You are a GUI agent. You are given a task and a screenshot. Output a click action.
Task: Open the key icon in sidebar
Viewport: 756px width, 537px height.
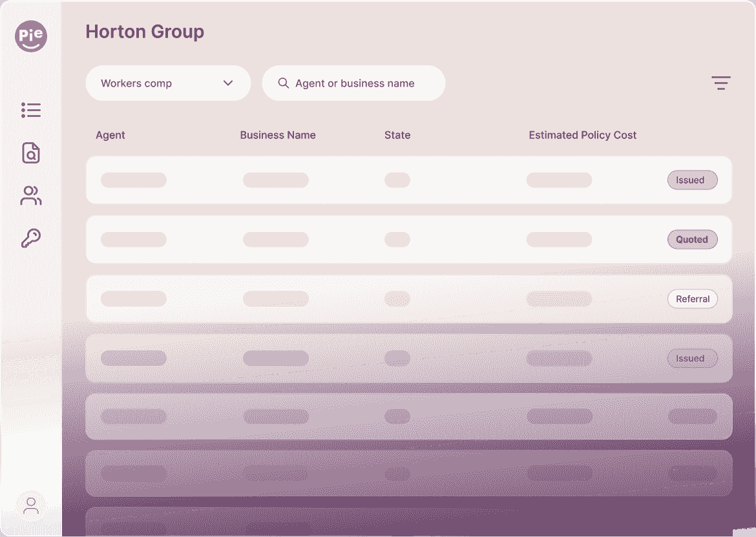click(31, 238)
